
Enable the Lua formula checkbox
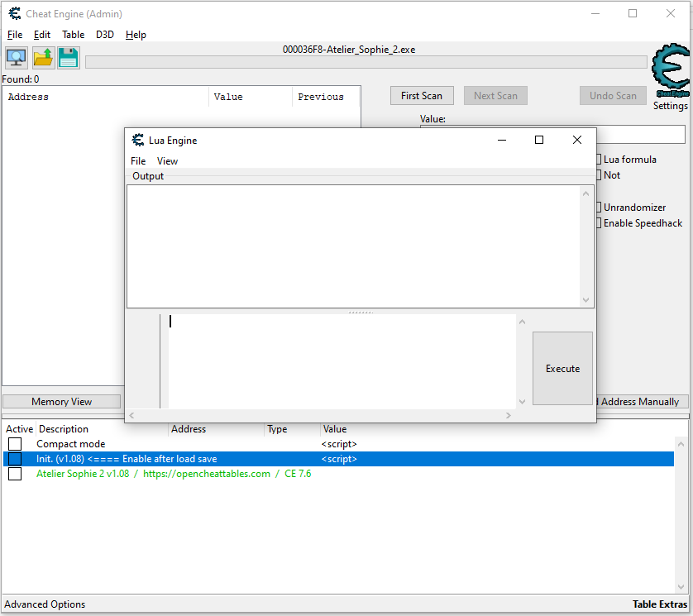599,160
